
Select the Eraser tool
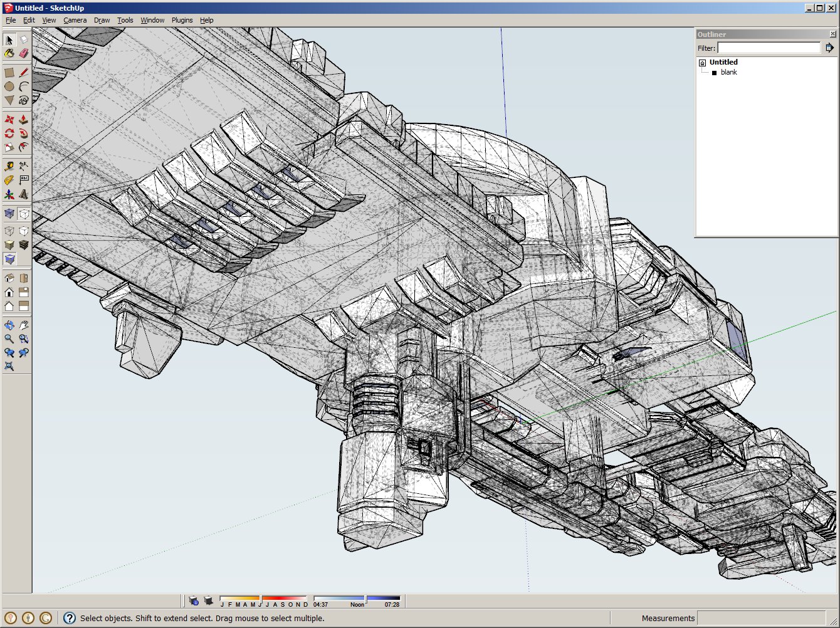[24, 54]
